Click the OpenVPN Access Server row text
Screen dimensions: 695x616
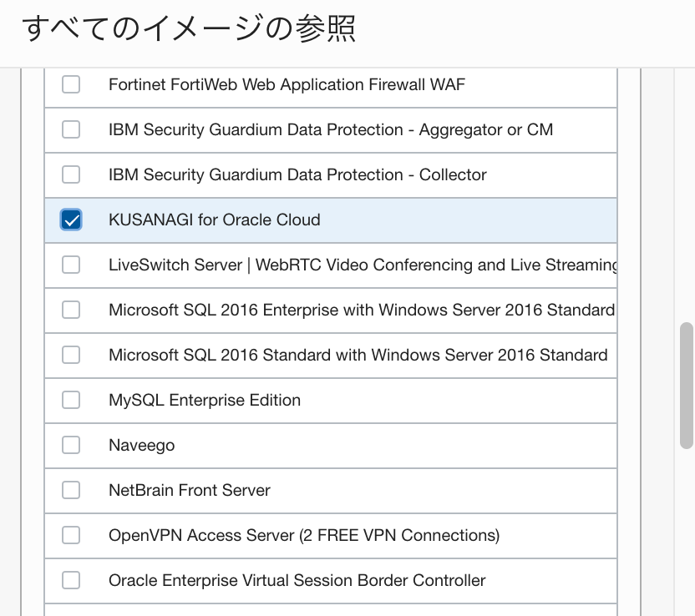(304, 535)
